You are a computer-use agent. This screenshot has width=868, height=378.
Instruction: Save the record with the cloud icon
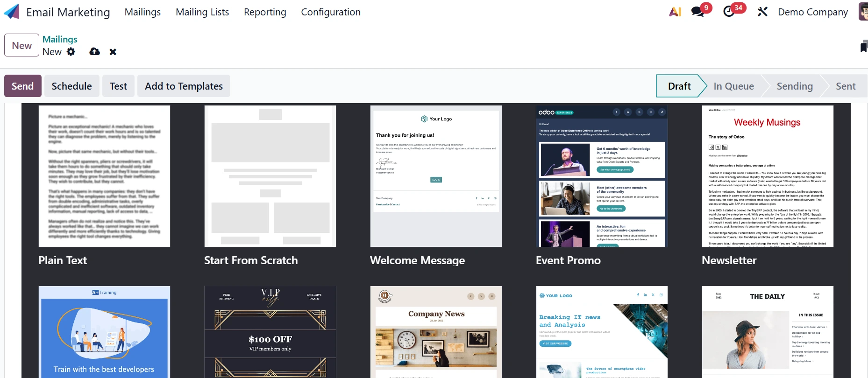pyautogui.click(x=94, y=52)
